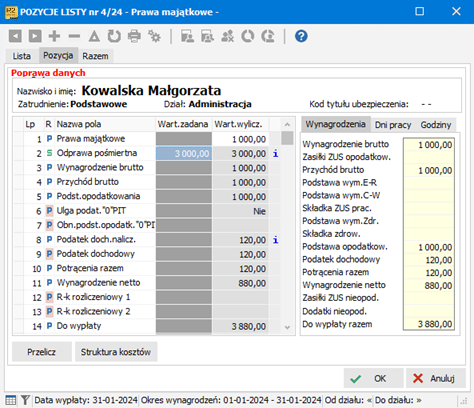Switch to the Dni pracy tab
This screenshot has width=474, height=408.
click(393, 125)
